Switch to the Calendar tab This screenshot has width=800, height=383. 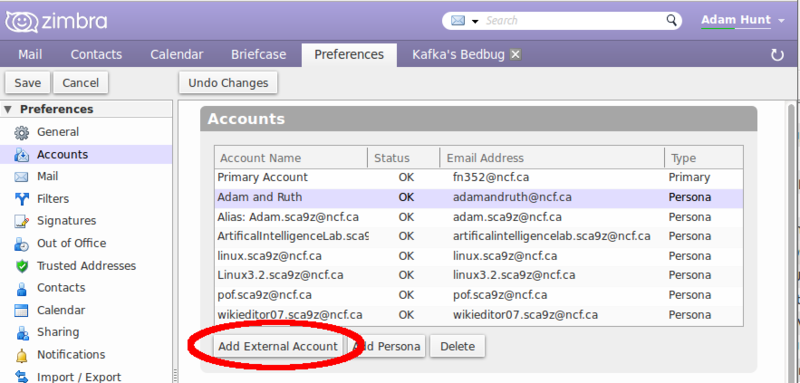pyautogui.click(x=177, y=55)
